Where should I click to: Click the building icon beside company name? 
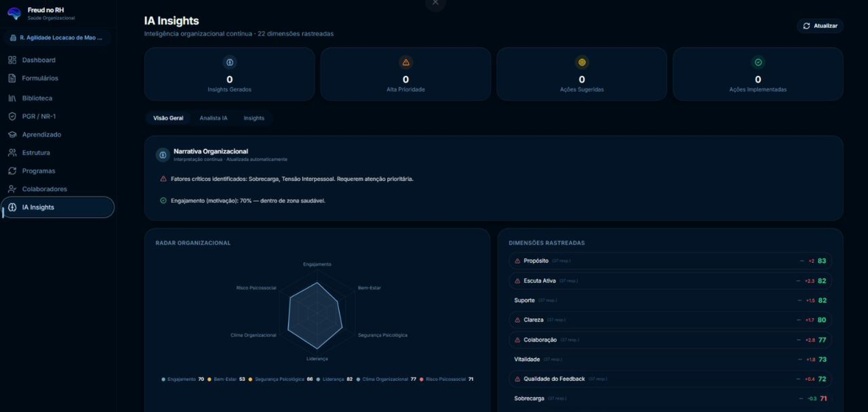click(x=13, y=38)
